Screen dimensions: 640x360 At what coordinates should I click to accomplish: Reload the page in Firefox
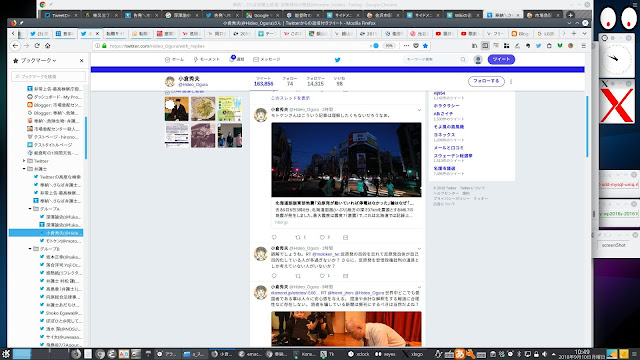point(37,46)
